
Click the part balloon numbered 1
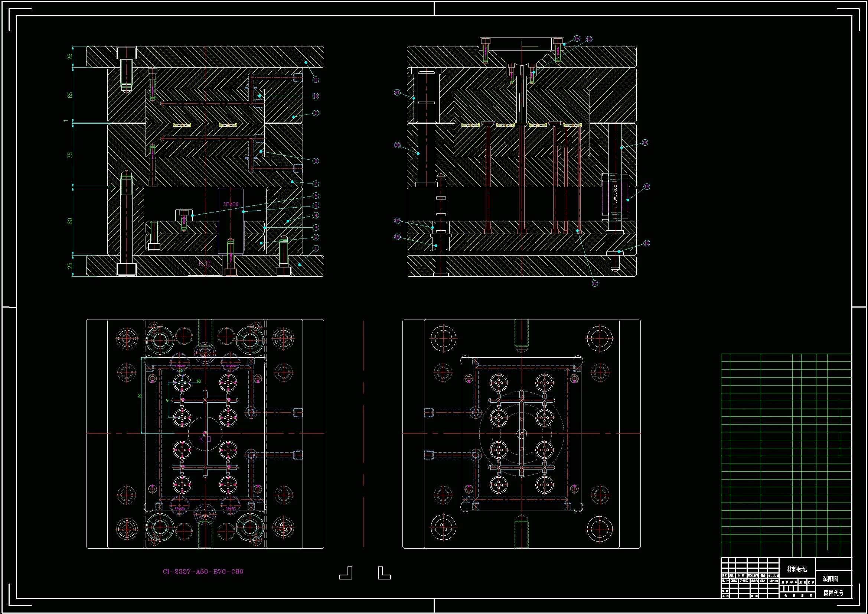coord(316,248)
